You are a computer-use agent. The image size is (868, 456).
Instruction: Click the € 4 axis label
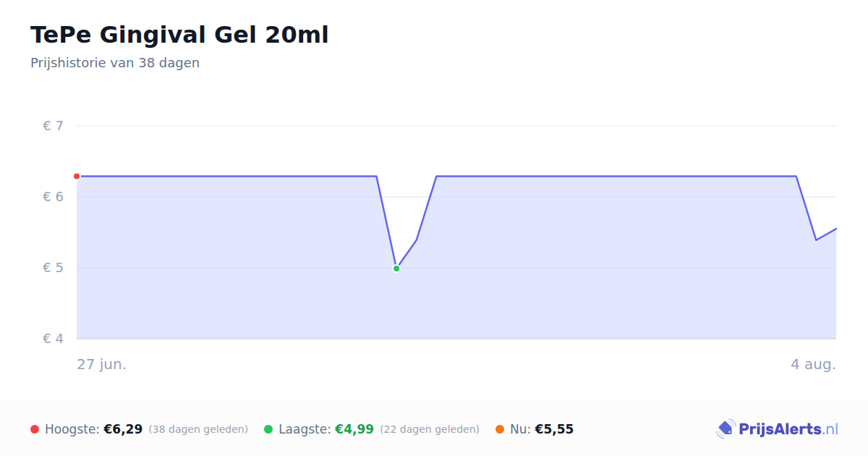(x=54, y=339)
